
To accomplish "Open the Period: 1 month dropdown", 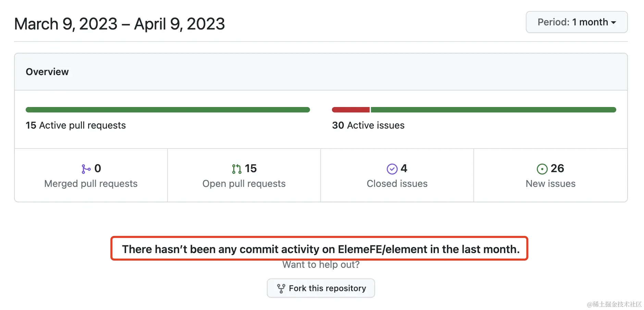I will (x=576, y=22).
